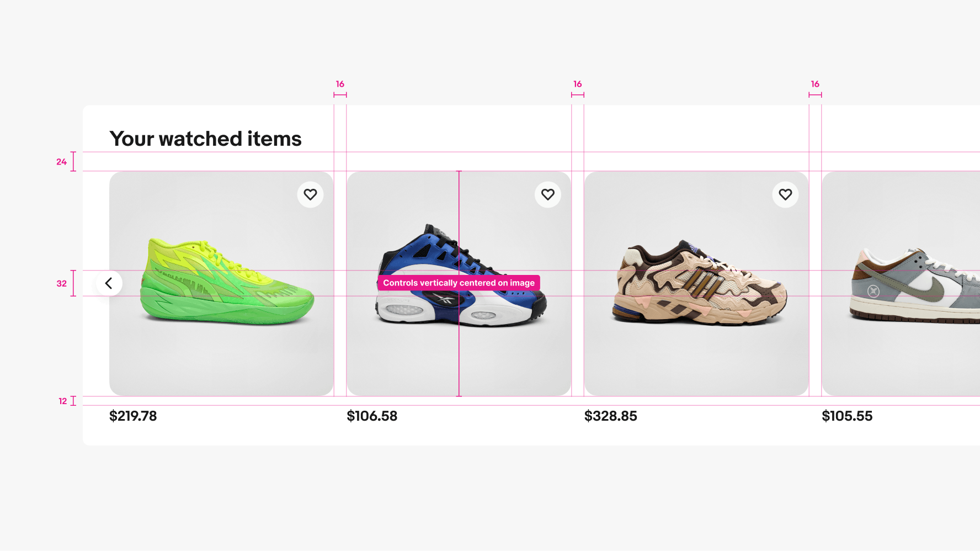980x551 pixels.
Task: Click the Controls vertically centered label
Action: tap(459, 283)
